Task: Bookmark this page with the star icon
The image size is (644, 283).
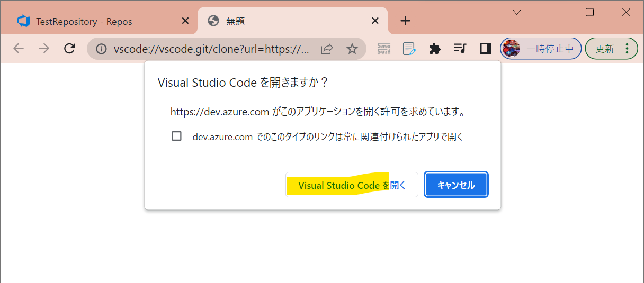Action: (x=352, y=49)
